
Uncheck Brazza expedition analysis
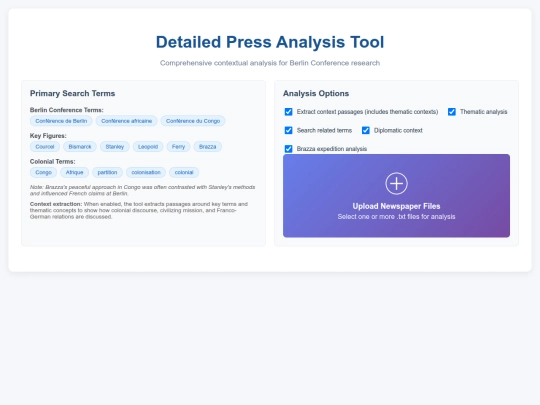[x=288, y=149]
